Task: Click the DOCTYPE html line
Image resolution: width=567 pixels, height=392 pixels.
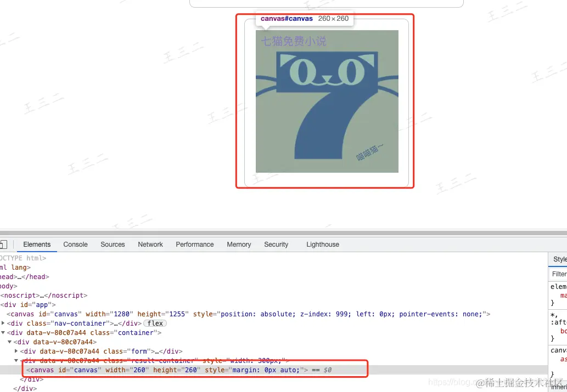Action: [23, 258]
